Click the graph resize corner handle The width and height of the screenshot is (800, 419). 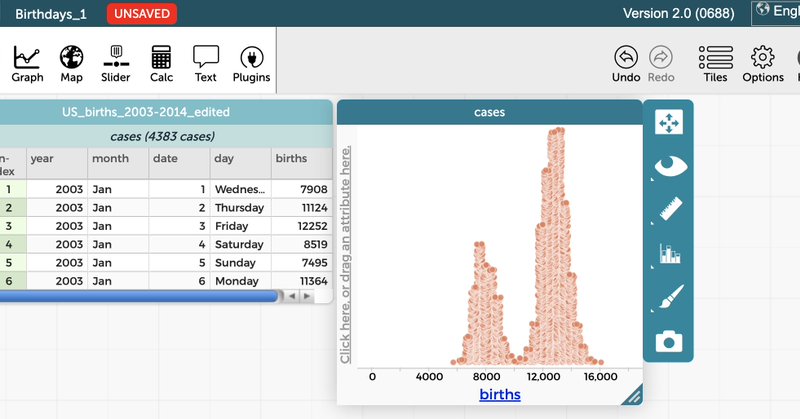click(x=633, y=395)
